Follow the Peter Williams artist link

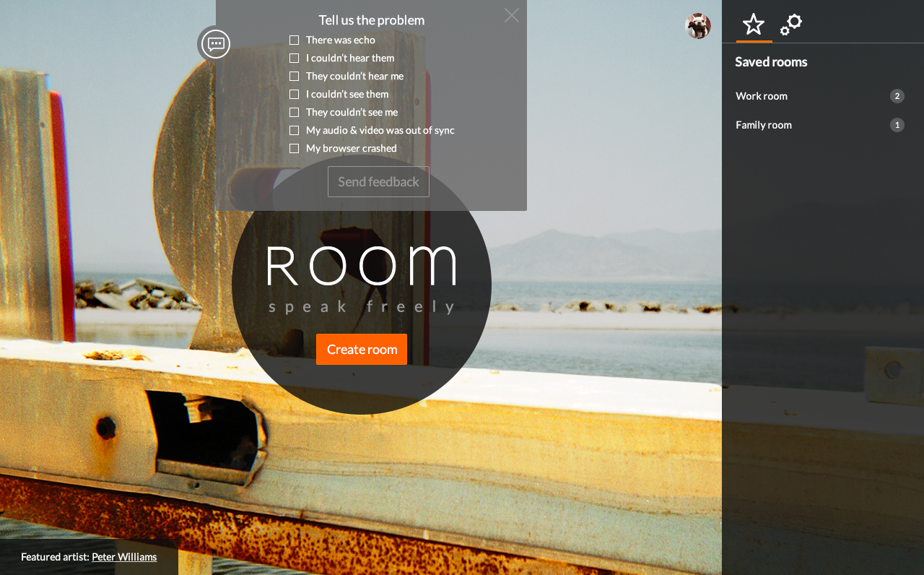pos(124,557)
